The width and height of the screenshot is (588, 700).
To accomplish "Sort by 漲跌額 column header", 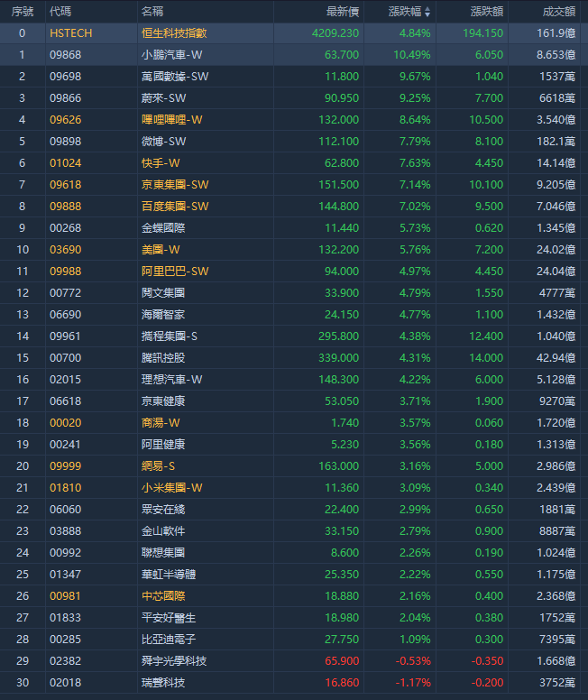I will point(487,12).
